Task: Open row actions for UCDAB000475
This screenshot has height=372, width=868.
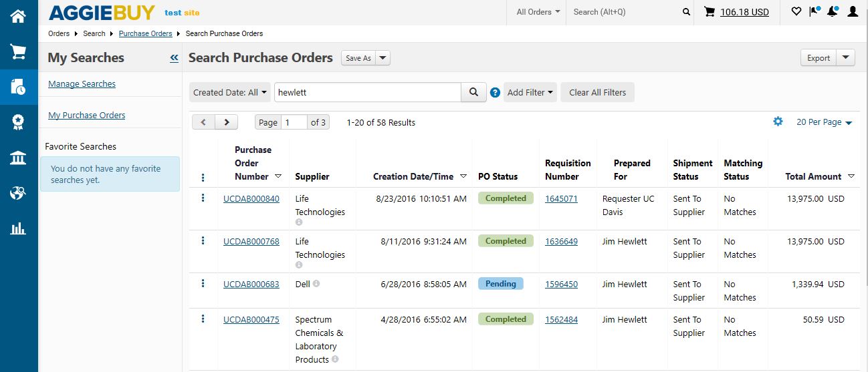Action: click(x=203, y=319)
